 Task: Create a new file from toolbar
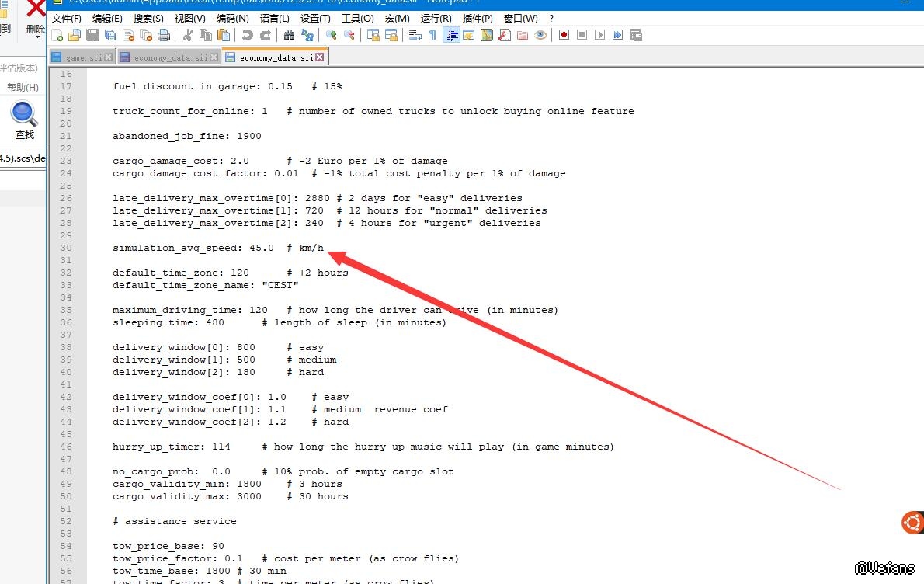pyautogui.click(x=57, y=36)
